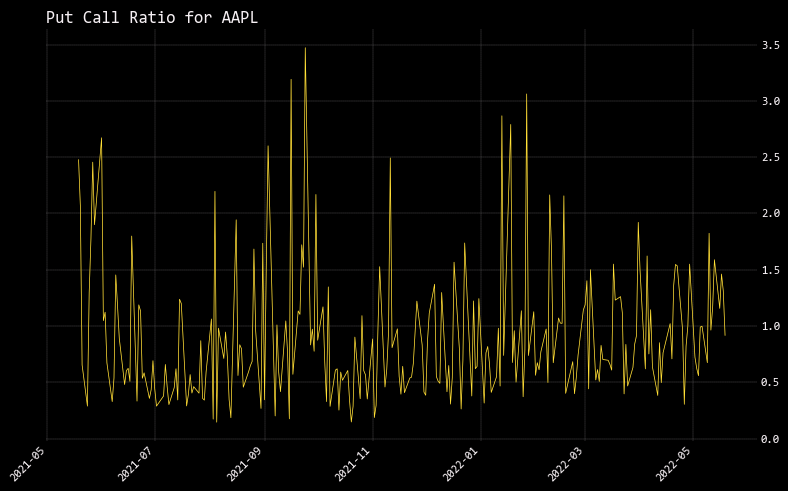Screen dimensions: 788x491
Task: Select the y-axis label 2.5
Action: (x=770, y=158)
